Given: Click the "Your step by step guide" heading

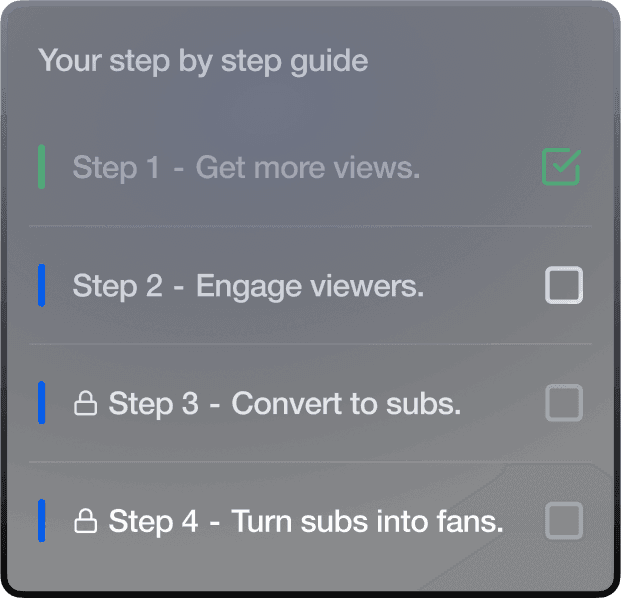Looking at the screenshot, I should pos(203,61).
